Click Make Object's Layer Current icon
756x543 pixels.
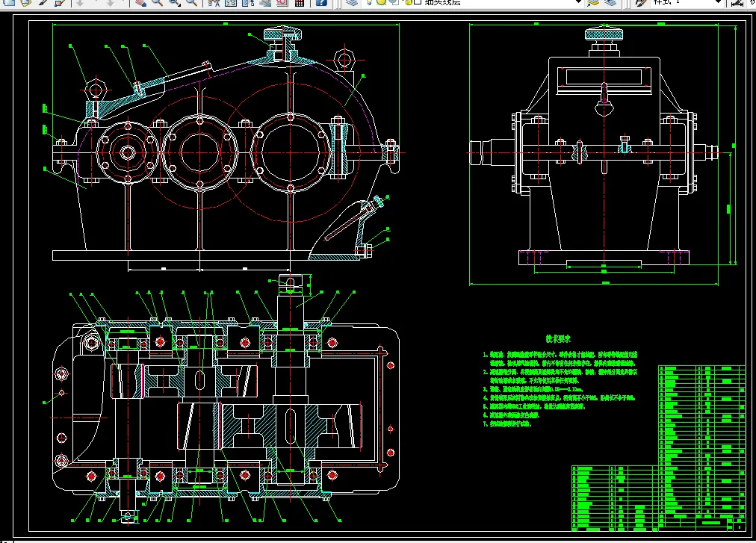pos(593,2)
